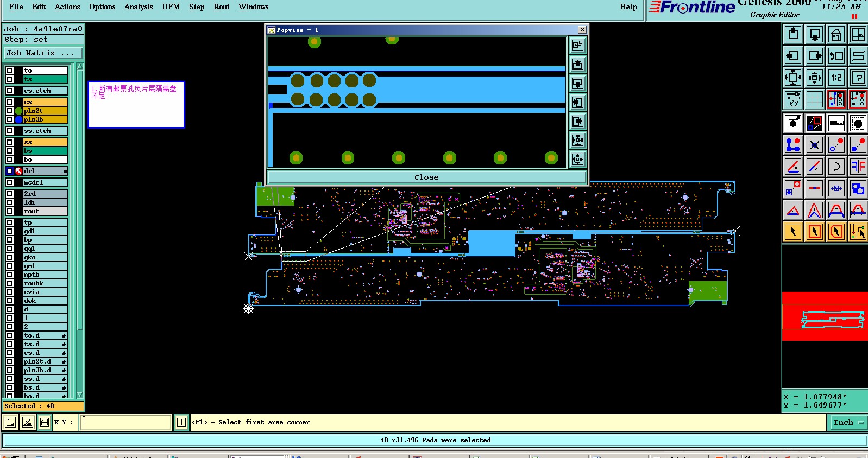The width and height of the screenshot is (868, 458).
Task: Click the pan right view icon
Action: (815, 56)
